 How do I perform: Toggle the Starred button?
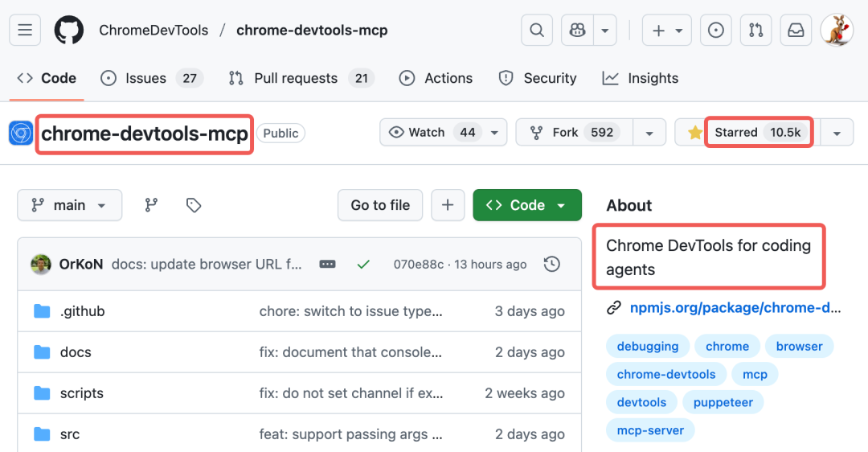(x=747, y=133)
